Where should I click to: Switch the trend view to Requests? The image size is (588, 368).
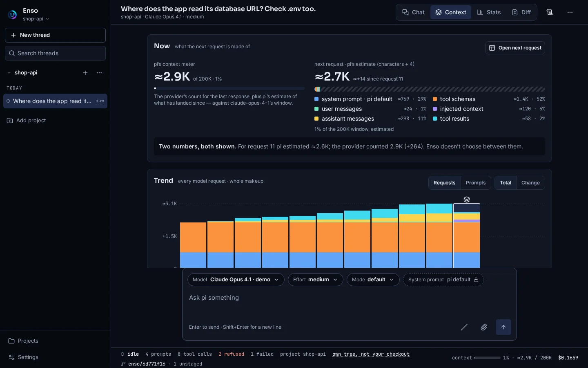[444, 183]
